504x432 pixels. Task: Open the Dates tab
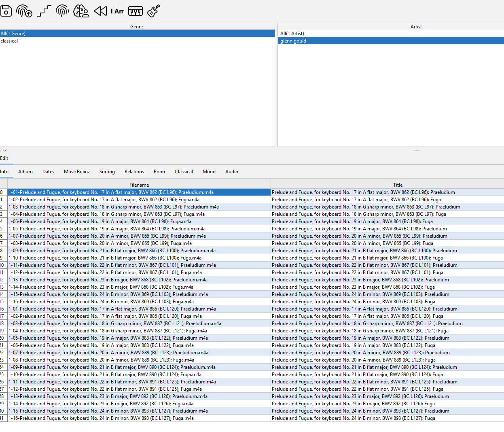point(48,172)
